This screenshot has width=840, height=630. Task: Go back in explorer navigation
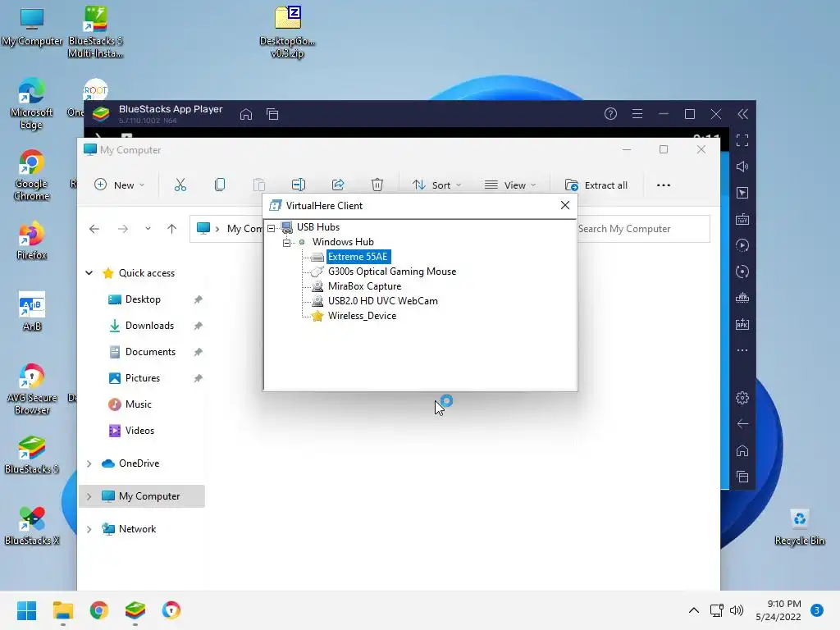pyautogui.click(x=94, y=229)
